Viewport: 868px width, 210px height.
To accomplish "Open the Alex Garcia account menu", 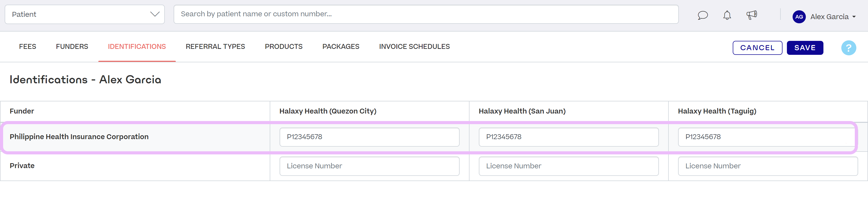I will pyautogui.click(x=833, y=17).
